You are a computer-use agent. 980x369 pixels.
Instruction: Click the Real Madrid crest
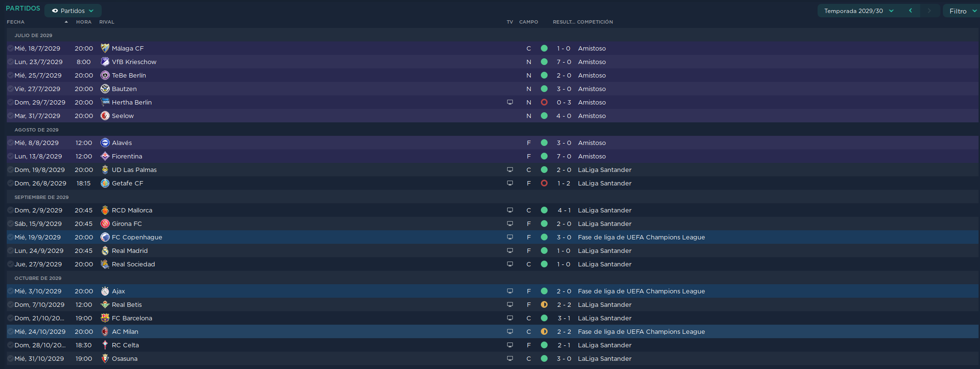(105, 250)
